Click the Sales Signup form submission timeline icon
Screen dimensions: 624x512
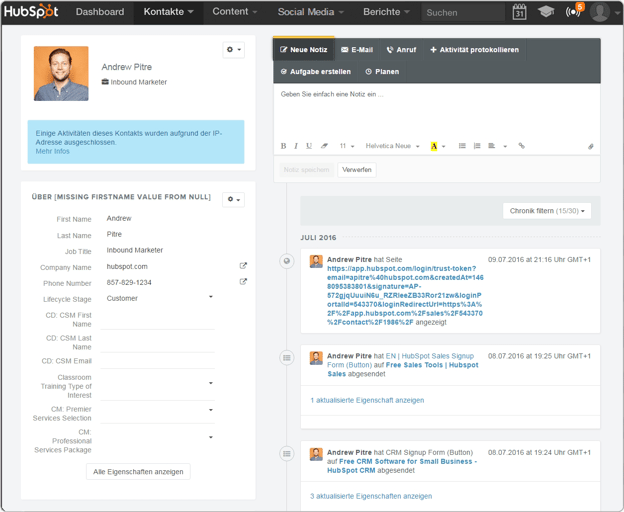(287, 358)
